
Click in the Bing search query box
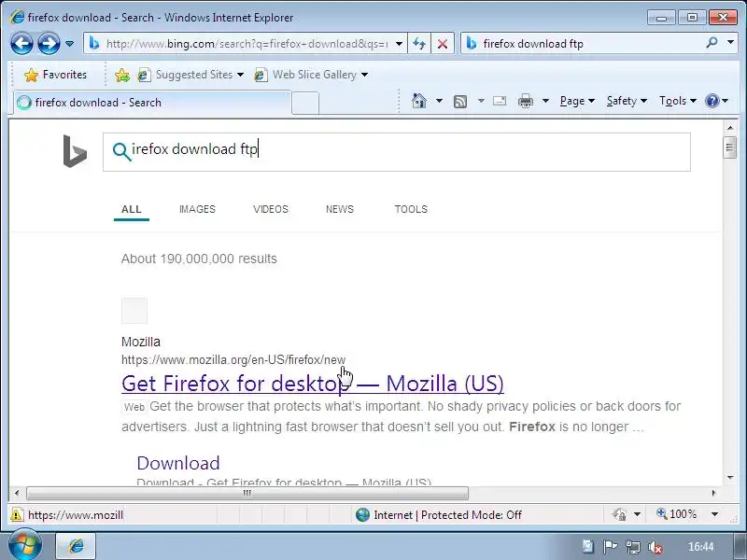point(396,152)
